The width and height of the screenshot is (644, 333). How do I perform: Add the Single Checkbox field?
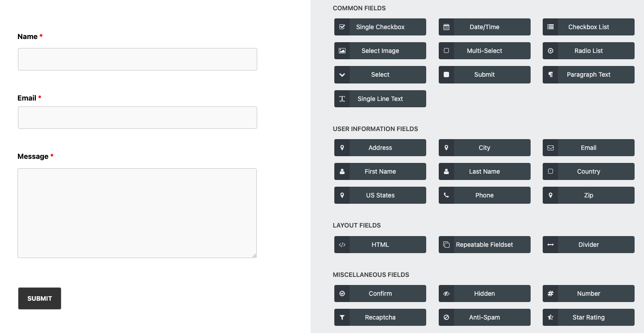380,27
